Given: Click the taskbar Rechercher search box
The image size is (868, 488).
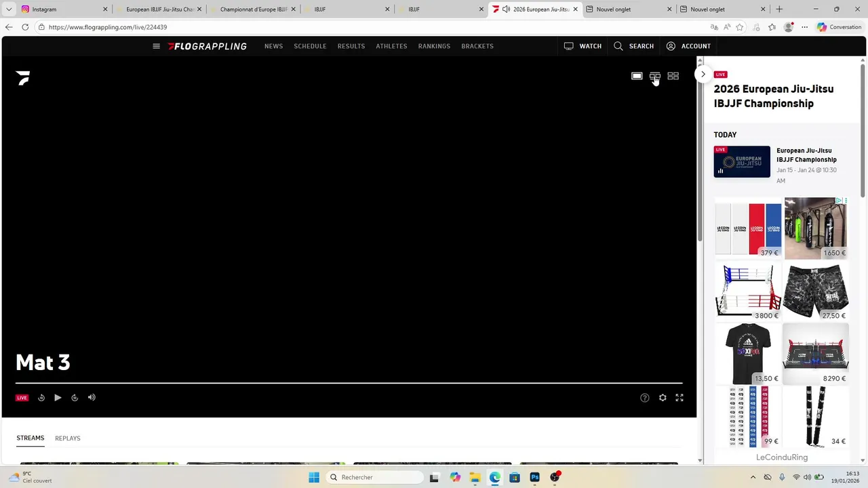Looking at the screenshot, I should pos(375,477).
